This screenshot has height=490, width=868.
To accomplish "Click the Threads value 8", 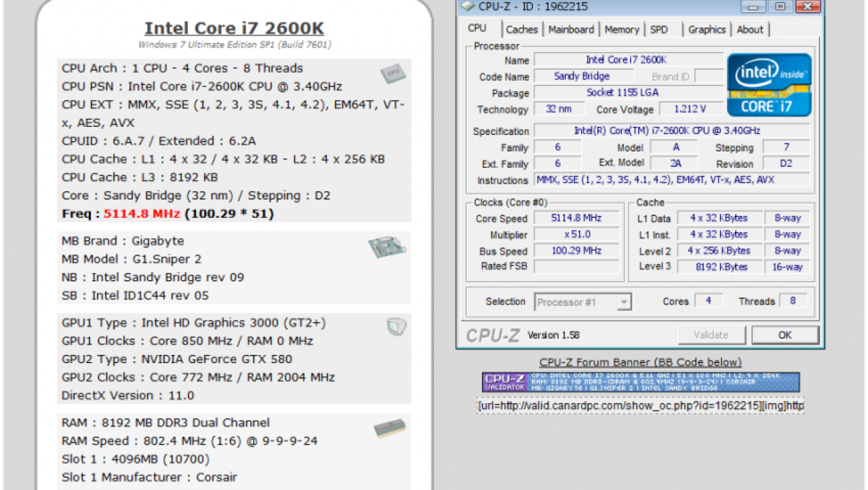I will (x=793, y=301).
